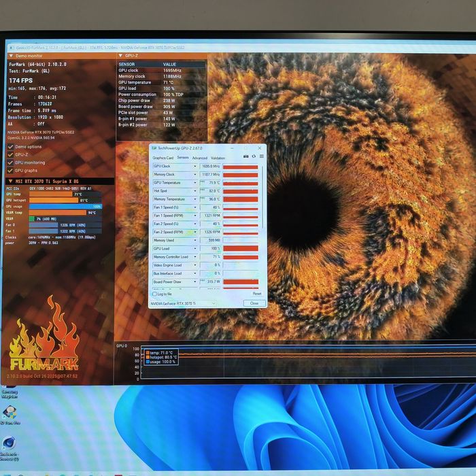Click the GPU-Z screenshot camera icon
Viewport: 476px width, 476px height.
[246, 156]
